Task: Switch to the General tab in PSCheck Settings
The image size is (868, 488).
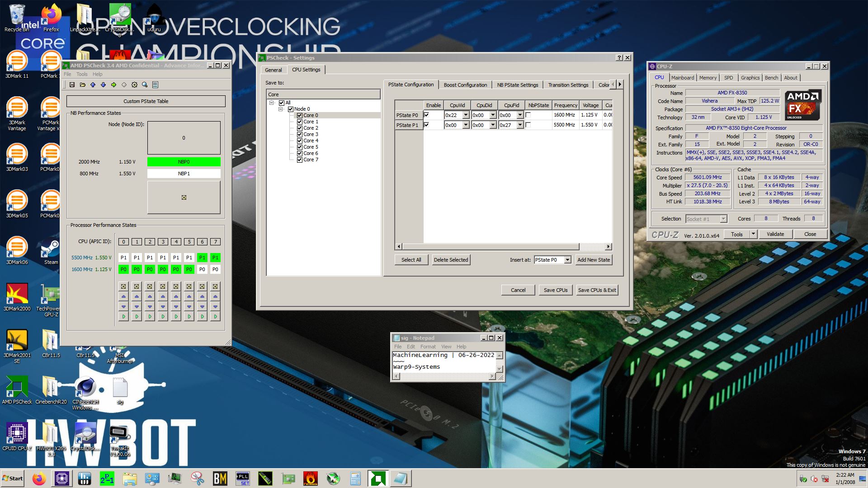Action: 273,70
